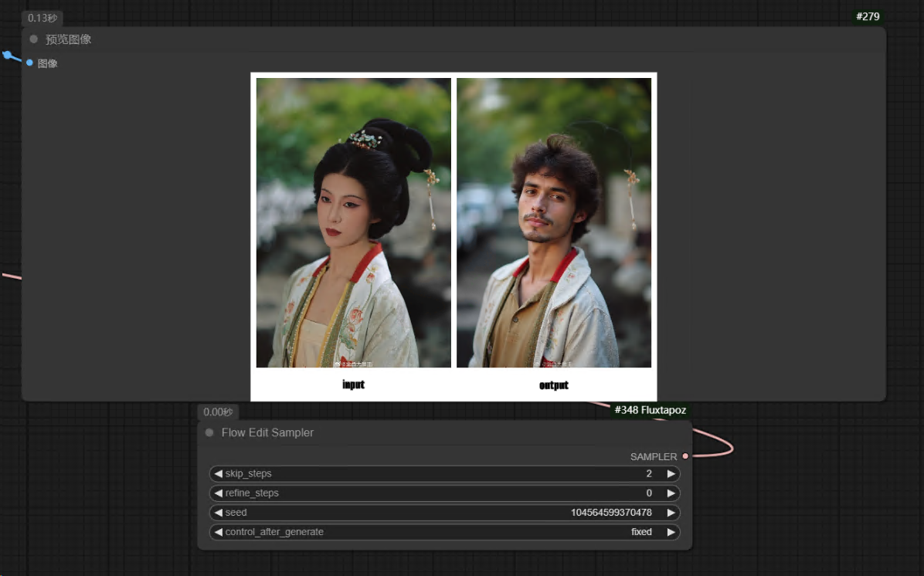Image resolution: width=924 pixels, height=576 pixels.
Task: Collapse Flow Edit Sampler via its dot
Action: coord(209,433)
